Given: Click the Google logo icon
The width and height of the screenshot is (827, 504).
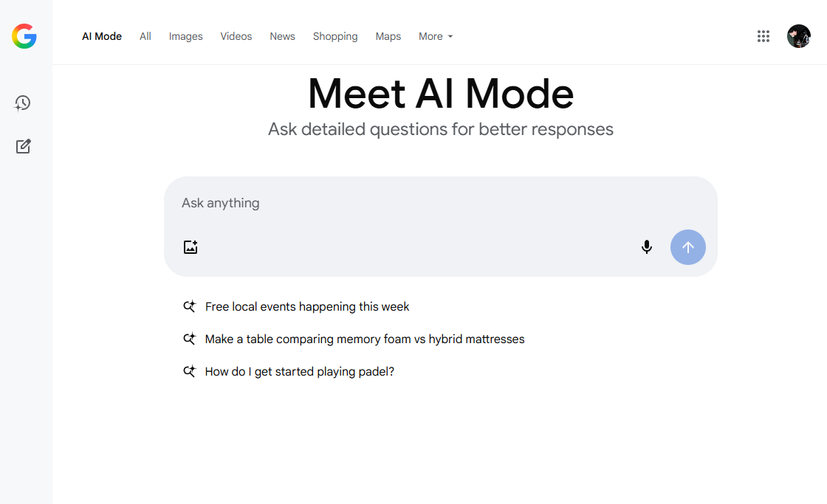Looking at the screenshot, I should 24,36.
